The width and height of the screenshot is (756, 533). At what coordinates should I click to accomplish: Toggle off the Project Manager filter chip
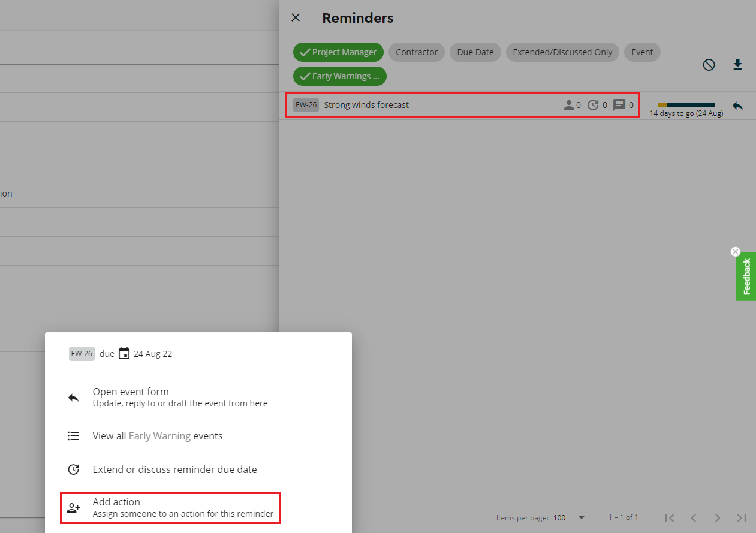[338, 52]
